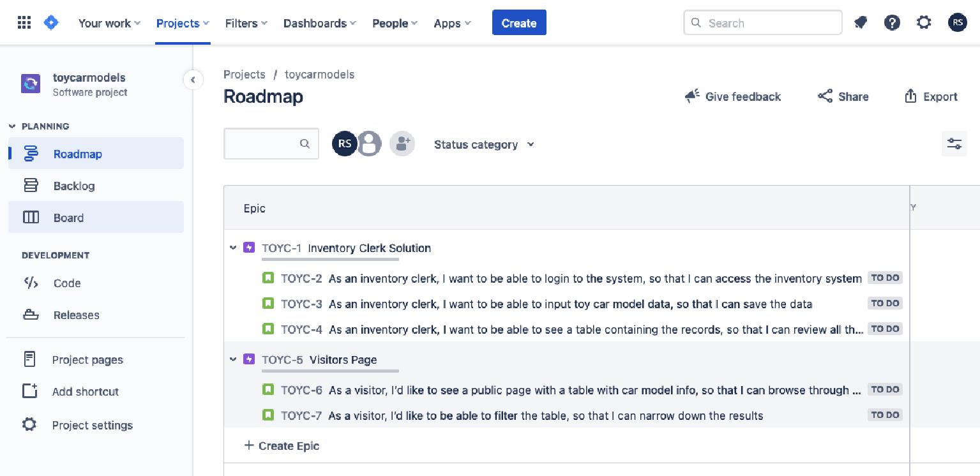Open the notifications bell icon
980x476 pixels.
[861, 23]
